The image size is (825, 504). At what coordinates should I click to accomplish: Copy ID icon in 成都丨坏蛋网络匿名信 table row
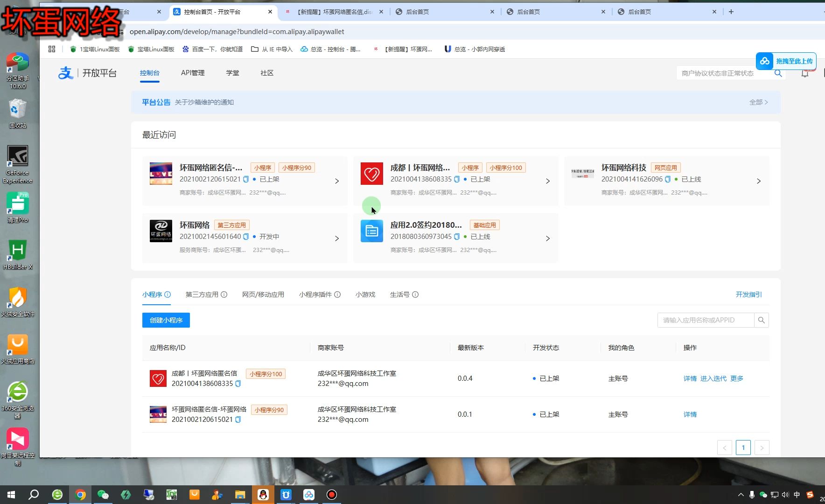point(238,384)
